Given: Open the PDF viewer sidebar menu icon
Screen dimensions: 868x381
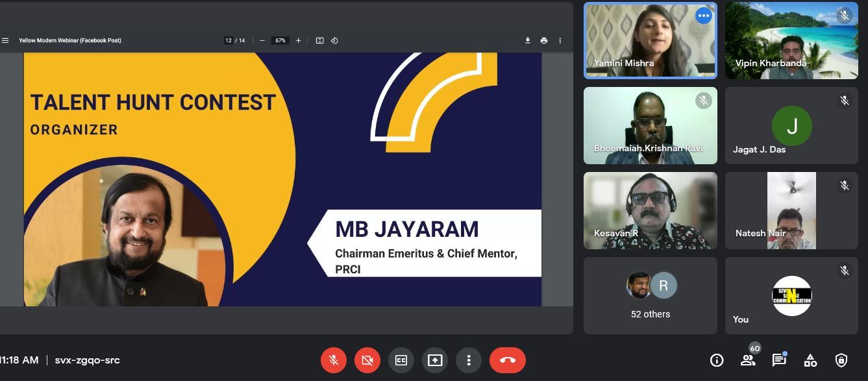Looking at the screenshot, I should pyautogui.click(x=5, y=40).
